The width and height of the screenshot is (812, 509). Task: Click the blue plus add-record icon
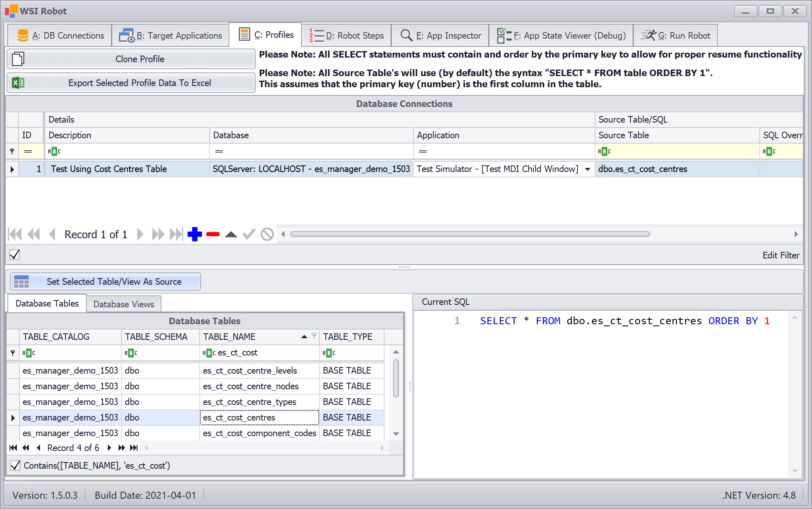[x=194, y=234]
